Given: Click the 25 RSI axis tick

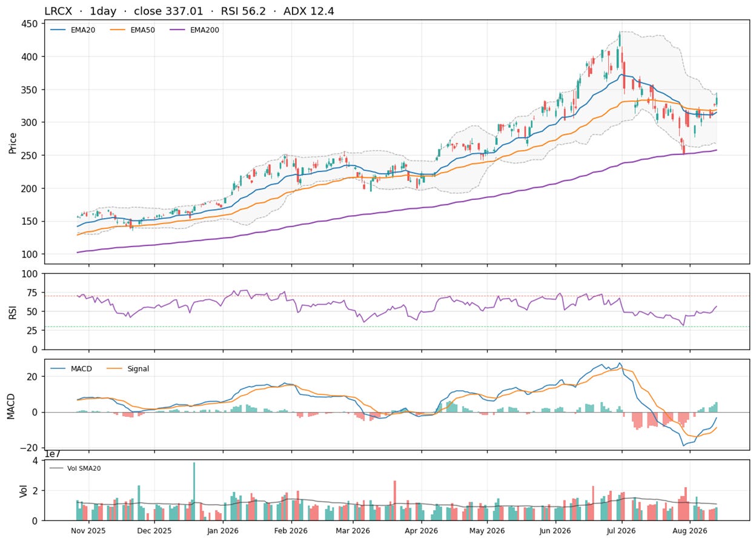Looking at the screenshot, I should 33,331.
